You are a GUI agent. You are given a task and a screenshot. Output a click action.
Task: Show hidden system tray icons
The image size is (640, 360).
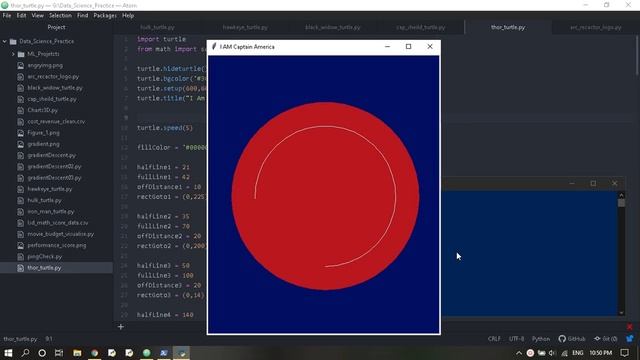519,353
